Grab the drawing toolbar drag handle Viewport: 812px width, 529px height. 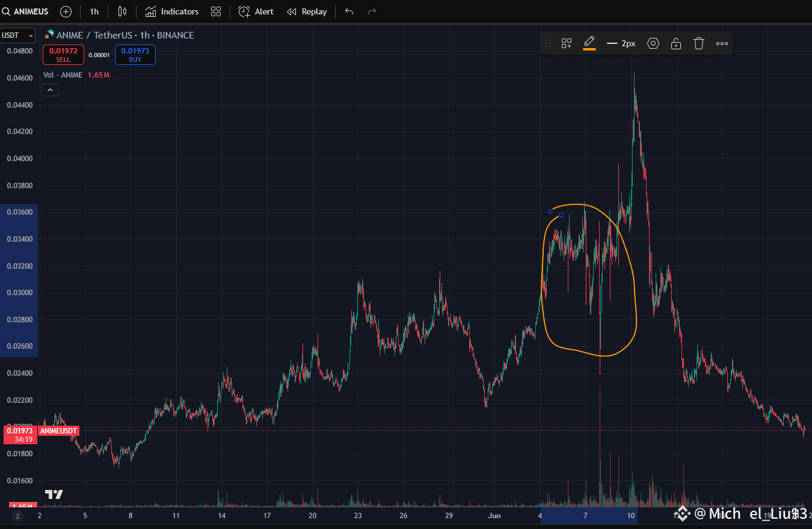point(548,43)
